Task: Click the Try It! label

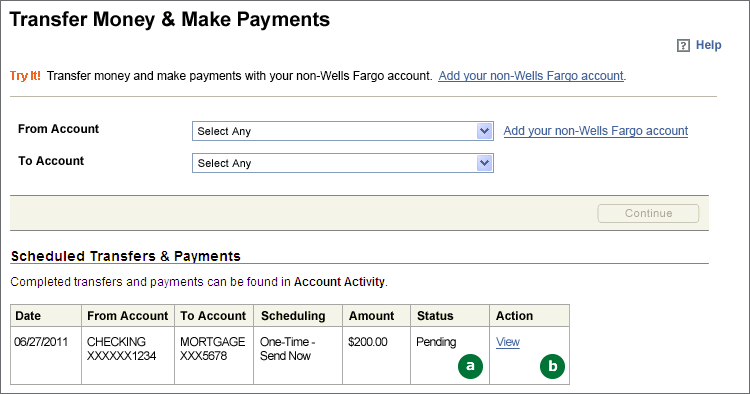Action: (x=25, y=76)
